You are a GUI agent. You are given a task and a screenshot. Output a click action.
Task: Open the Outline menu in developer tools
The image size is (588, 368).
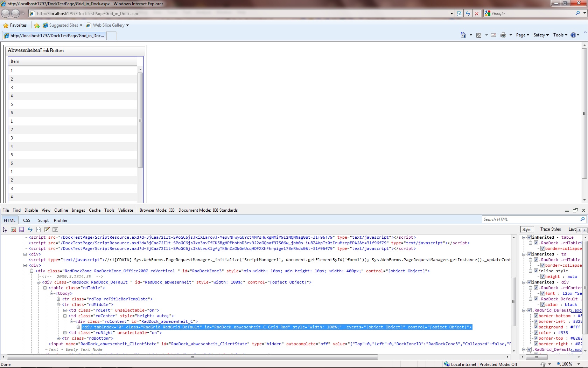[61, 210]
